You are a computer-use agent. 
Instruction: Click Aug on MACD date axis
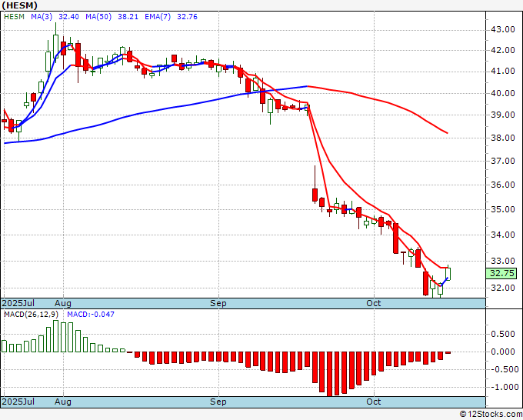pos(63,402)
